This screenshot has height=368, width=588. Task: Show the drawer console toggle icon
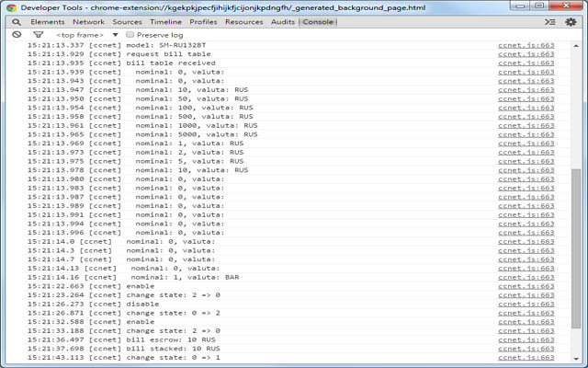(550, 22)
